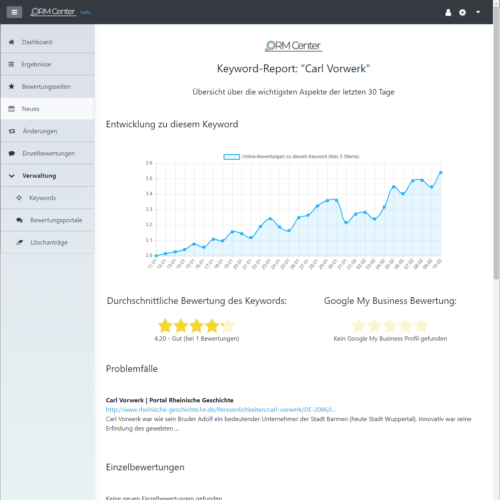Toggle the Online-Bewertungen legend label
Screen dimensions: 500x500
tap(300, 156)
